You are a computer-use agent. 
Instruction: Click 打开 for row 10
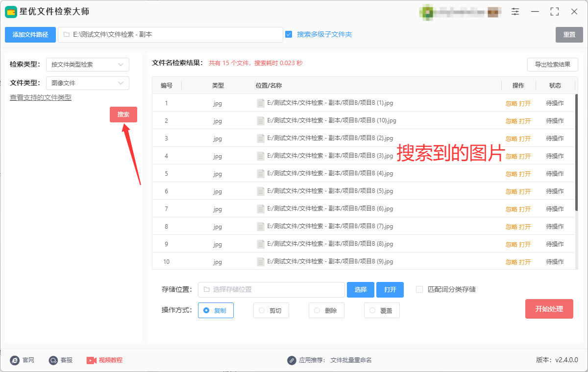pos(525,262)
